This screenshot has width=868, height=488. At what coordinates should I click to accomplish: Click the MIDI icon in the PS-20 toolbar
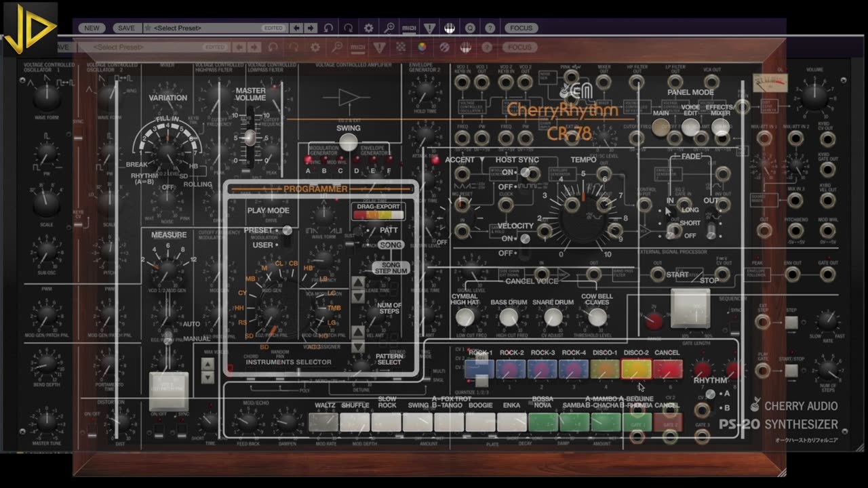click(x=357, y=47)
